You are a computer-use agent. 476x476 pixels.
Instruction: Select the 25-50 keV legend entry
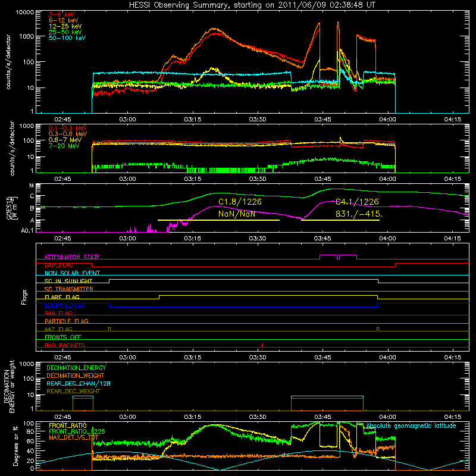click(x=65, y=32)
